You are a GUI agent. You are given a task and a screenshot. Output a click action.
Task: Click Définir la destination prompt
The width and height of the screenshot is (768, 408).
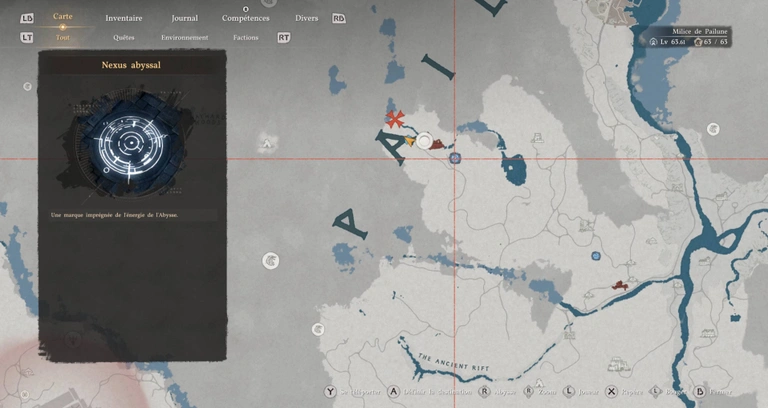pos(437,392)
